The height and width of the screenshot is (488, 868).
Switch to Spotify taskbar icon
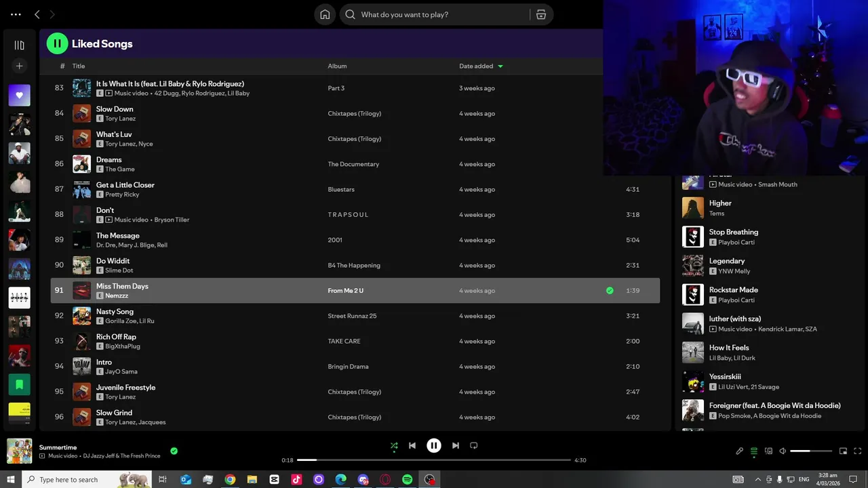407,479
